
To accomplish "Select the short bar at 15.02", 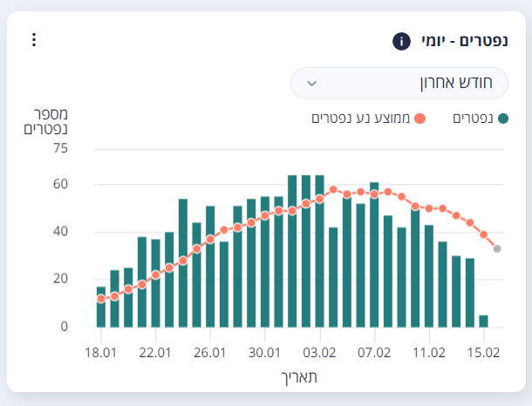I will tap(483, 321).
